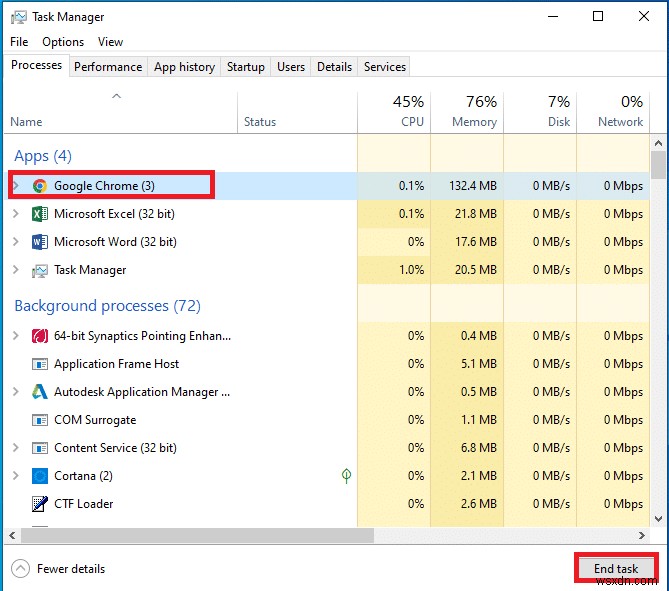Select the 'Microsoft Word (32 bit)' row text
The height and width of the screenshot is (591, 669).
(115, 242)
